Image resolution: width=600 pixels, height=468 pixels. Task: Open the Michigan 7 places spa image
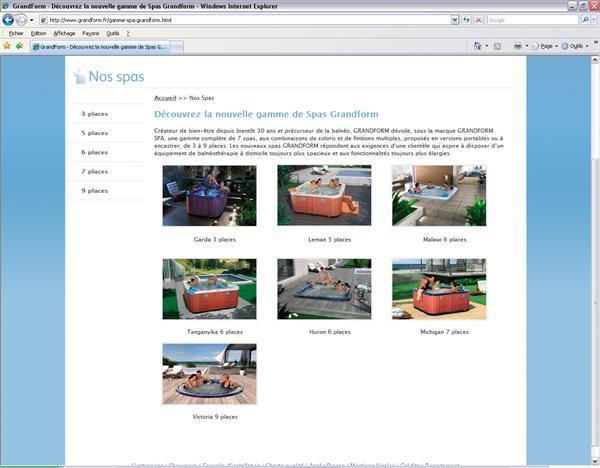point(439,289)
